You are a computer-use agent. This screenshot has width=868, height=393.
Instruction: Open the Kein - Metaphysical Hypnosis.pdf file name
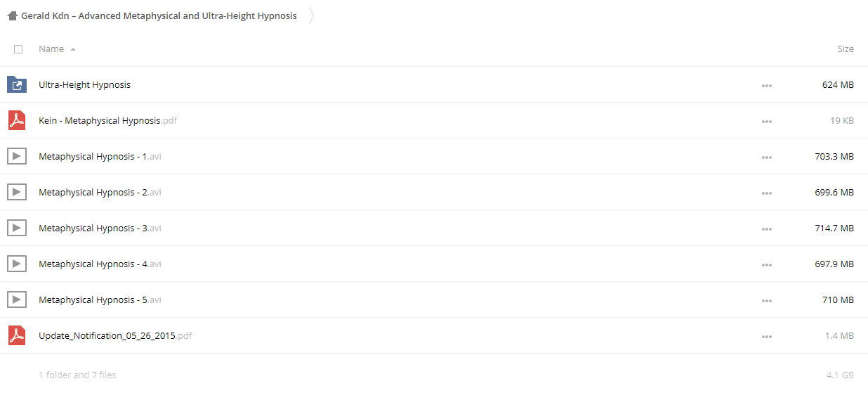click(x=107, y=121)
